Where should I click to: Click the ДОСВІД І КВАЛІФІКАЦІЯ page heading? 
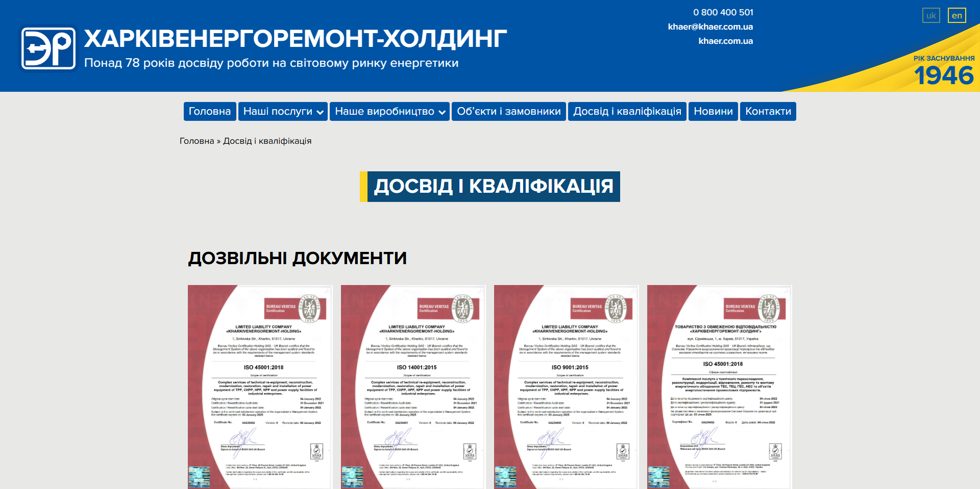point(490,187)
